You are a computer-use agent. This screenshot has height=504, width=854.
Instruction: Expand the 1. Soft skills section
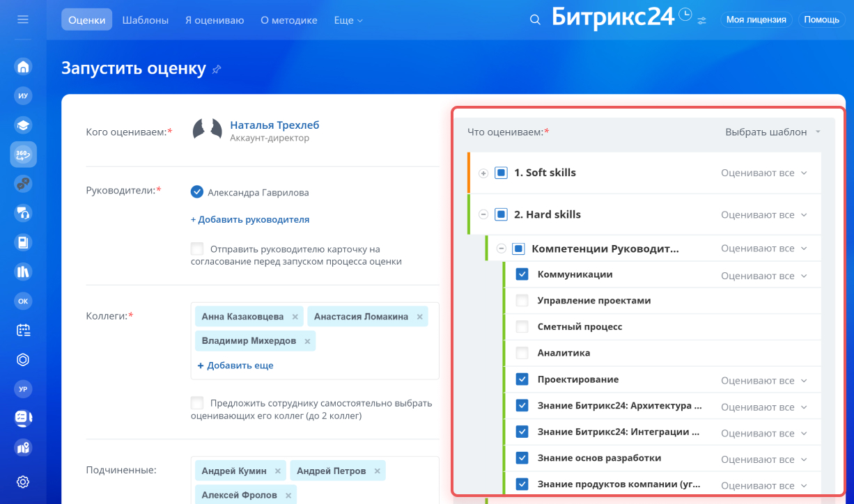(x=483, y=173)
